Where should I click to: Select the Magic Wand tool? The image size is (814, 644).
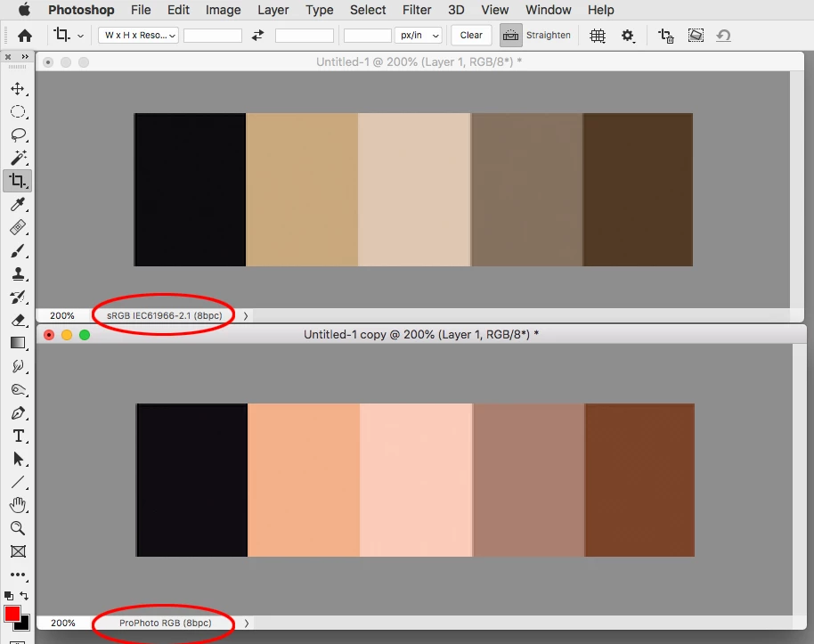coord(18,158)
